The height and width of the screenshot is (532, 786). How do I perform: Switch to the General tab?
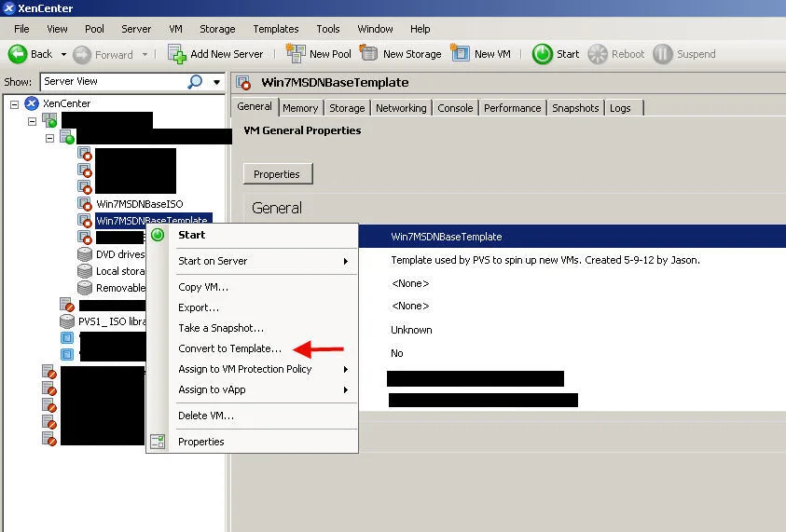coord(255,107)
